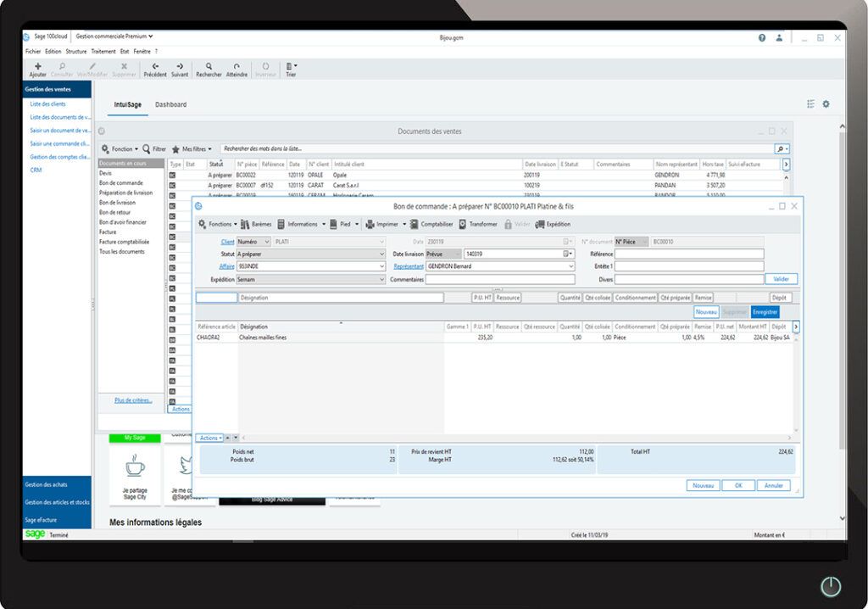Screen dimensions: 868x609
Task: Open the help question mark icon
Action: pyautogui.click(x=761, y=37)
